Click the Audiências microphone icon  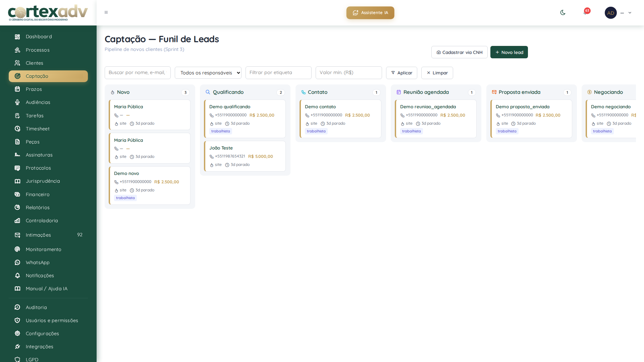click(17, 102)
